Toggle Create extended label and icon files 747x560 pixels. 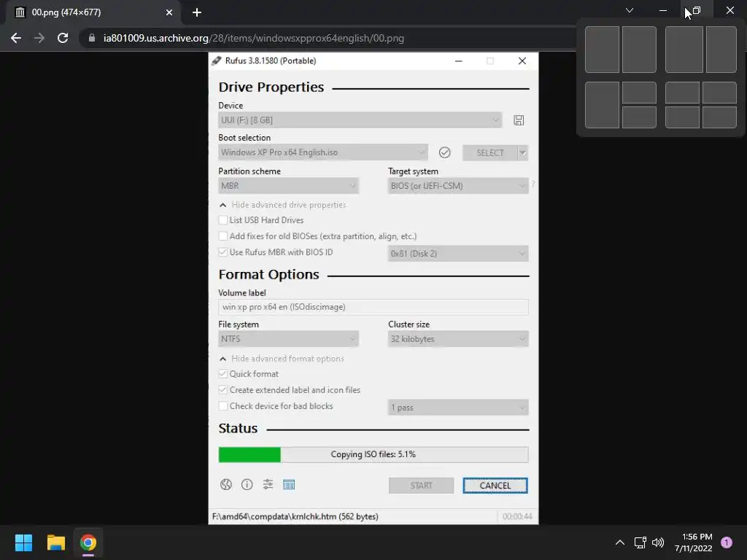pyautogui.click(x=223, y=389)
